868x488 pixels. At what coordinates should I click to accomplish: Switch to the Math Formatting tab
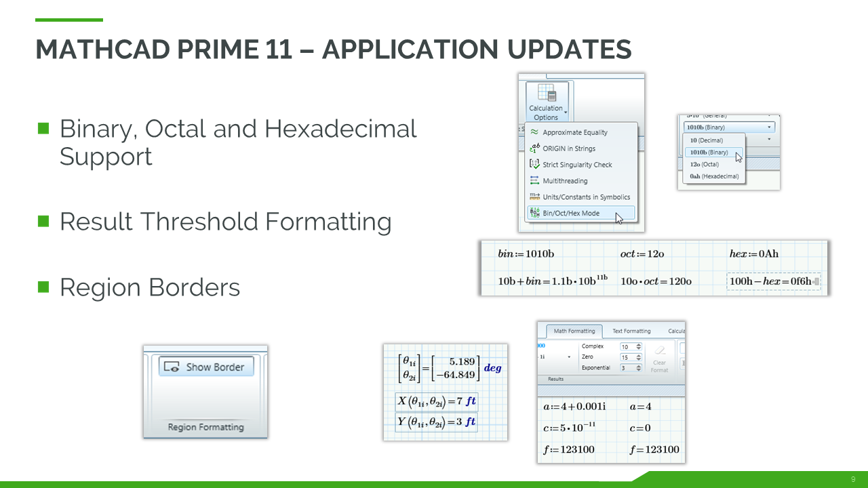(x=574, y=331)
